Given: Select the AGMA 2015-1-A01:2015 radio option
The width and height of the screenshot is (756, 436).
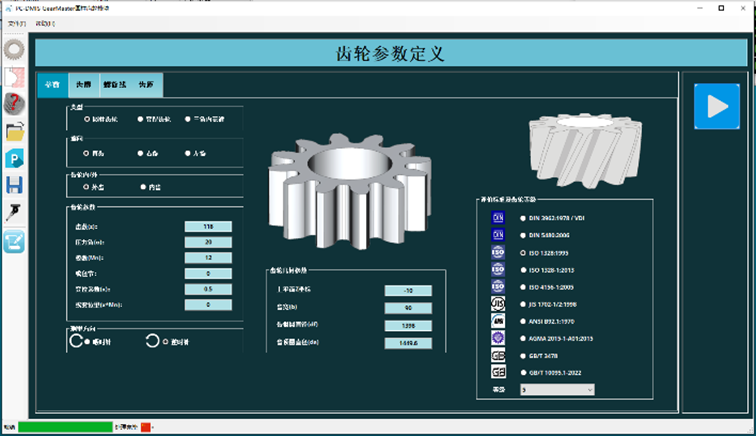Looking at the screenshot, I should coord(523,337).
